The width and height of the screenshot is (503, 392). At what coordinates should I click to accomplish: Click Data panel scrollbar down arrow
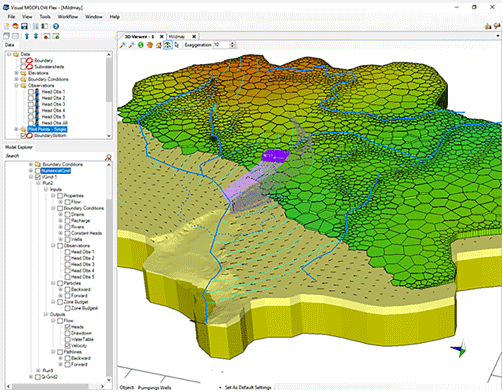(x=109, y=136)
